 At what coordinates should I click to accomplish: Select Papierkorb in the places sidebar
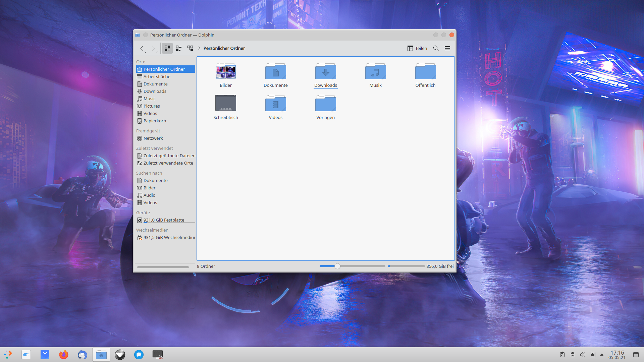click(x=155, y=121)
